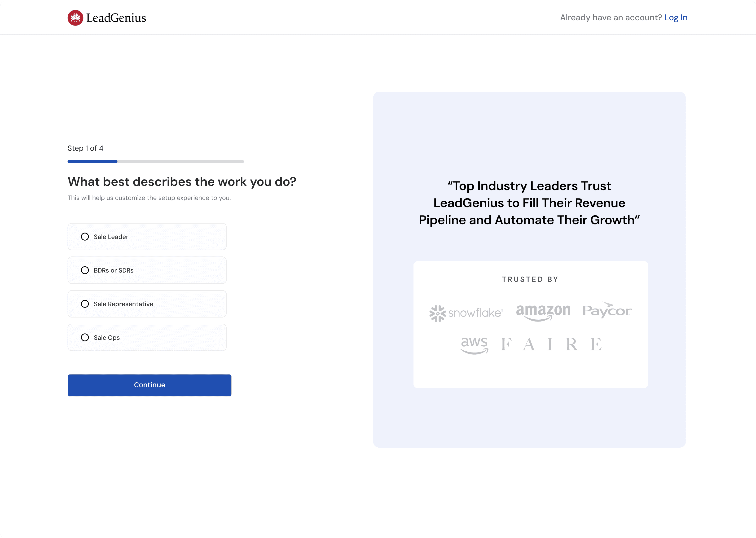The width and height of the screenshot is (756, 538).
Task: Open the Log In page
Action: point(676,18)
